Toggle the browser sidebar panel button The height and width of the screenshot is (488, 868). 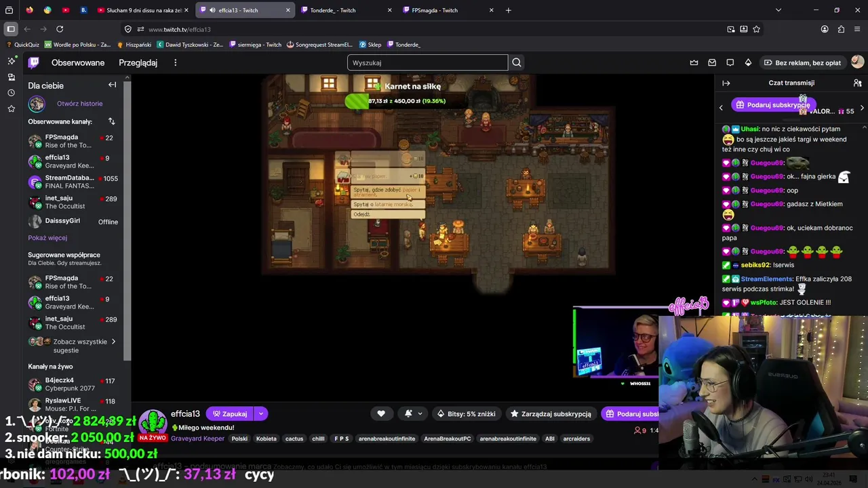pos(11,29)
